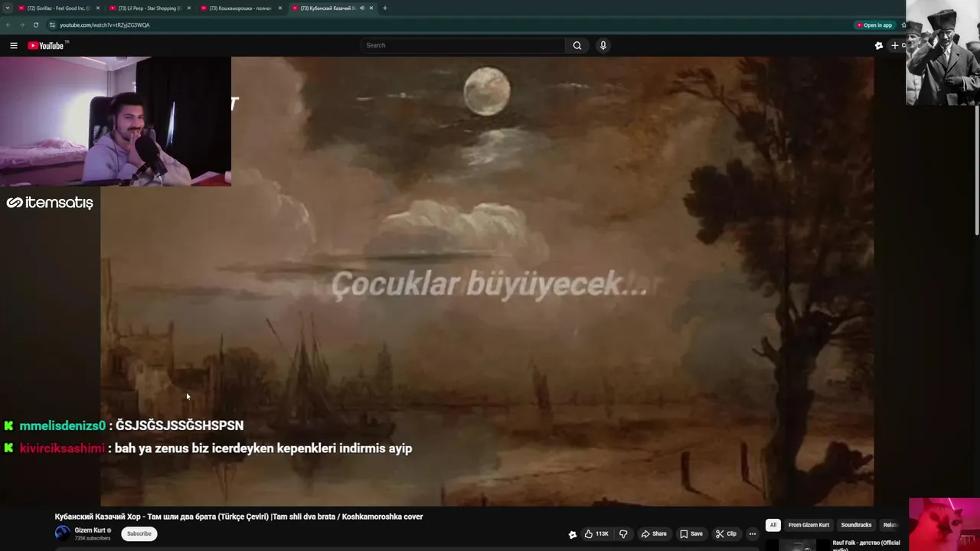980x551 pixels.
Task: Go back with the browser back arrow
Action: (x=8, y=24)
